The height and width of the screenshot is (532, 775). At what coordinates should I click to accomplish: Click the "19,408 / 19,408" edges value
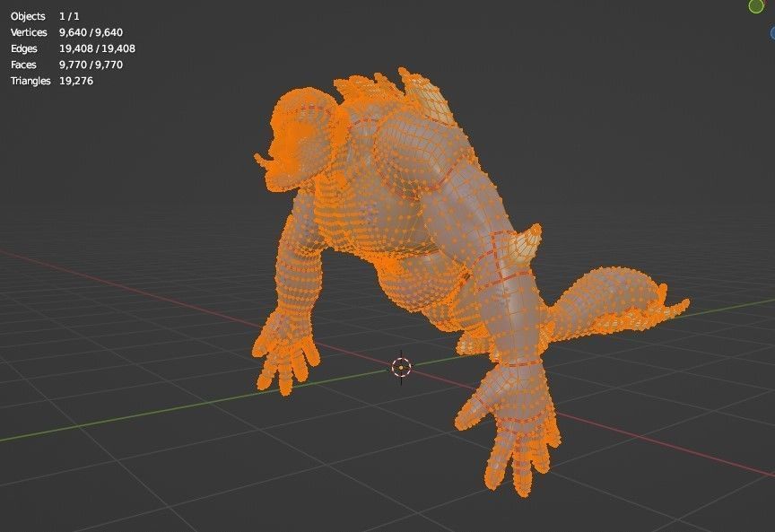[97, 49]
